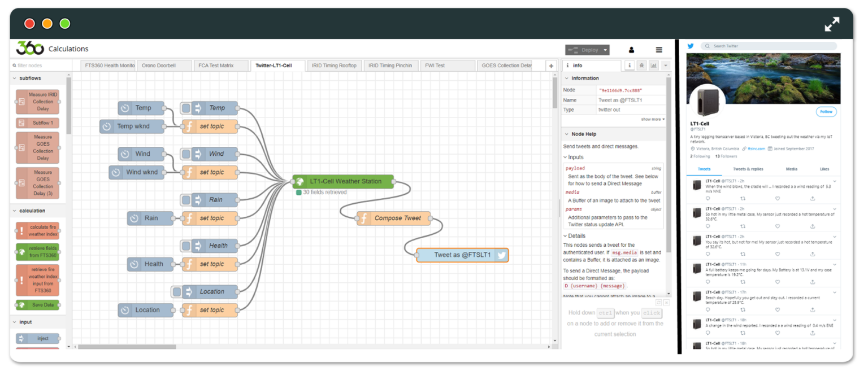The height and width of the screenshot is (376, 868).
Task: Click the Twitter bird logo
Action: [x=691, y=46]
